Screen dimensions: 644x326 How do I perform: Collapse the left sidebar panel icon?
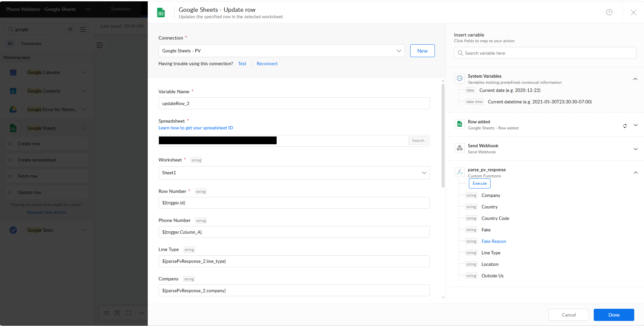(x=100, y=45)
